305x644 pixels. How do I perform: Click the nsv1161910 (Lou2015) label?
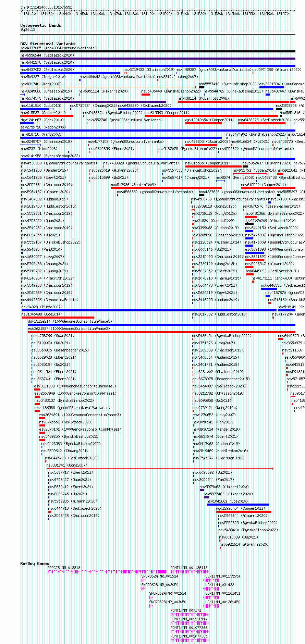(41, 106)
